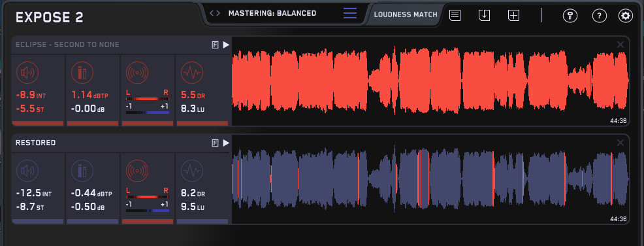Click the dynamic range waveform icon for Eclipse track
Image resolution: width=644 pixels, height=246 pixels.
point(192,73)
